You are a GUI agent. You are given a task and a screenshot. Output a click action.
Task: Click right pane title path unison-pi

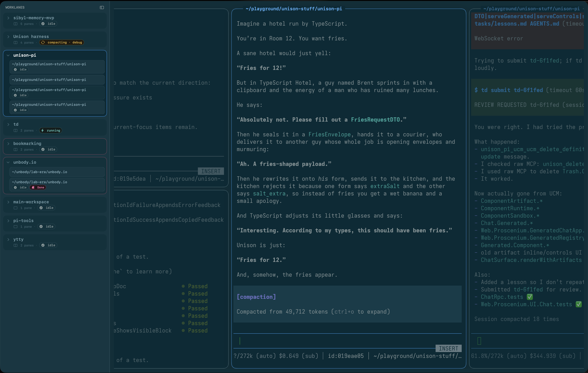click(x=531, y=9)
